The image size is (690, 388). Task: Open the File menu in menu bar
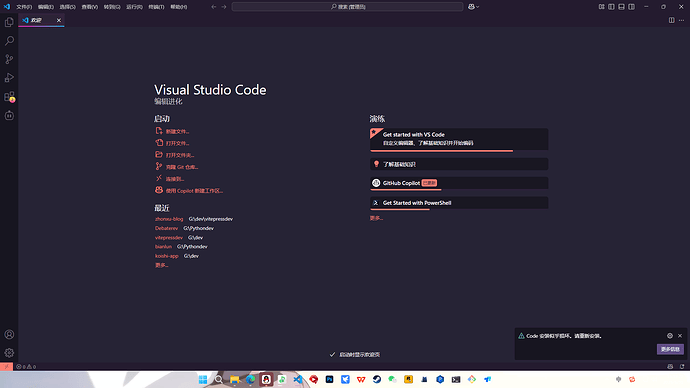pyautogui.click(x=24, y=7)
